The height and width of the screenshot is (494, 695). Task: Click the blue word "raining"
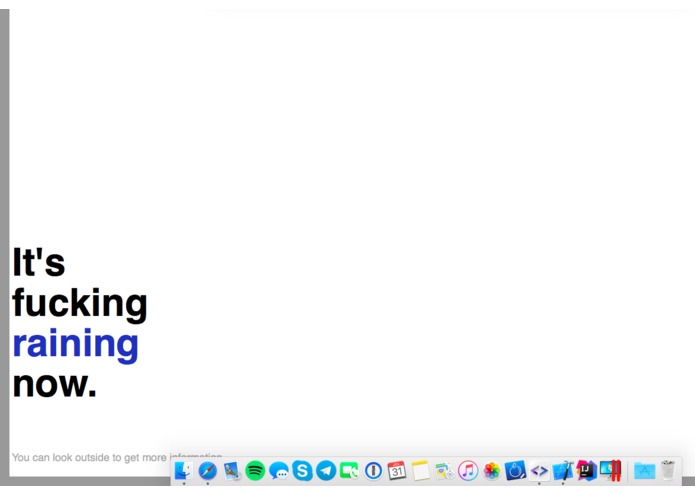pyautogui.click(x=75, y=345)
